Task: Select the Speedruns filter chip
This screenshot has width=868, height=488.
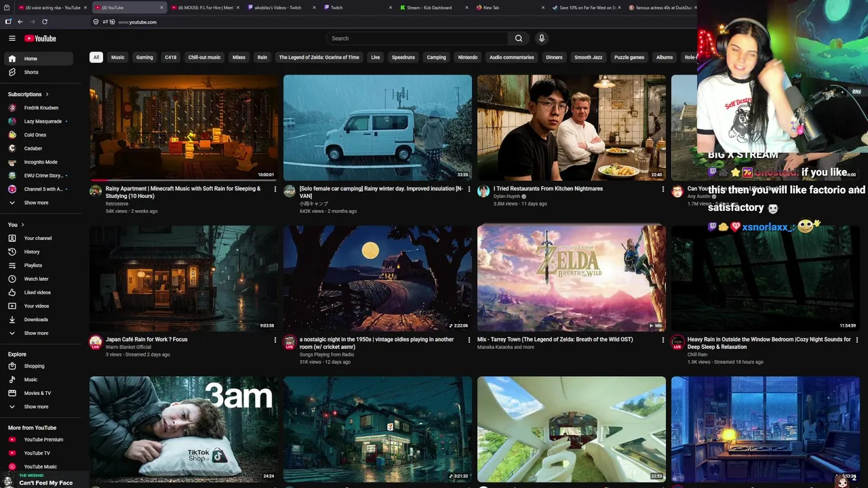Action: pos(403,58)
